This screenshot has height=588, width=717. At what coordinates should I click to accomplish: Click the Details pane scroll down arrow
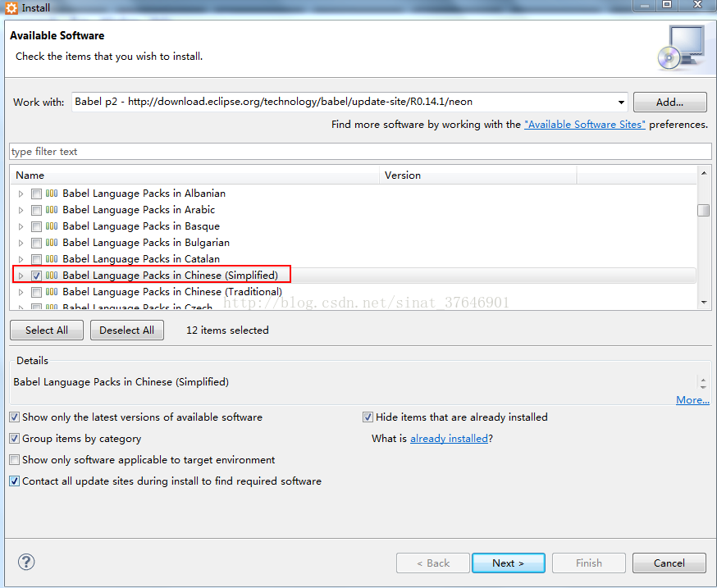(703, 387)
